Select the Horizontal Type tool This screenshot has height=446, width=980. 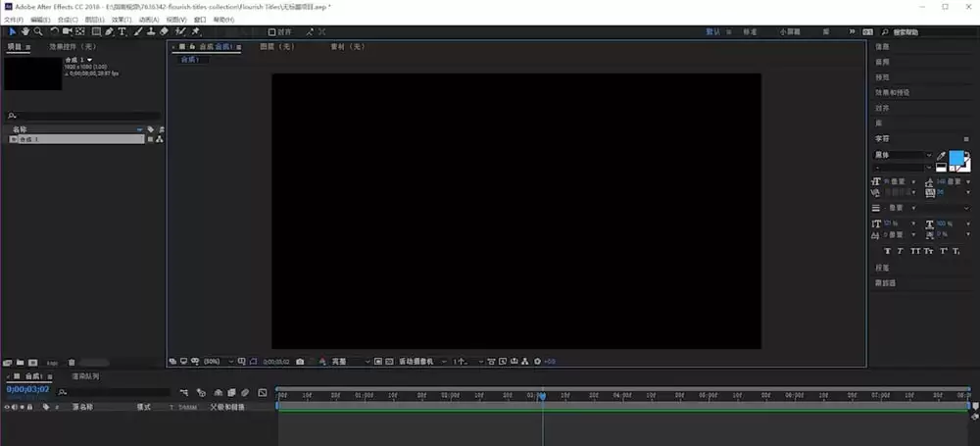coord(122,31)
